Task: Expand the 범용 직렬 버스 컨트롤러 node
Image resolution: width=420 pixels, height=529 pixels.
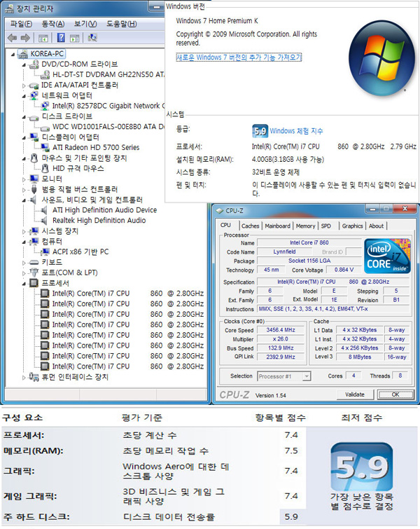Action: pos(24,190)
